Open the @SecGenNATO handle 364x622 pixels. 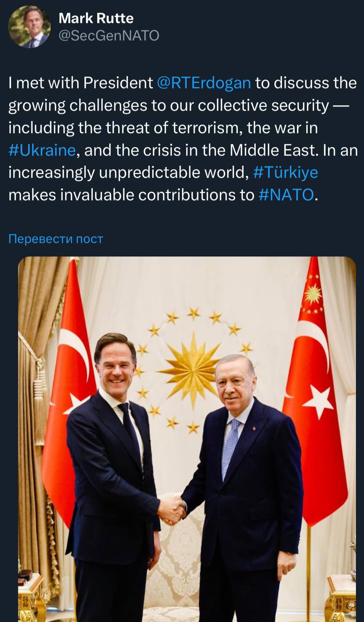108,36
